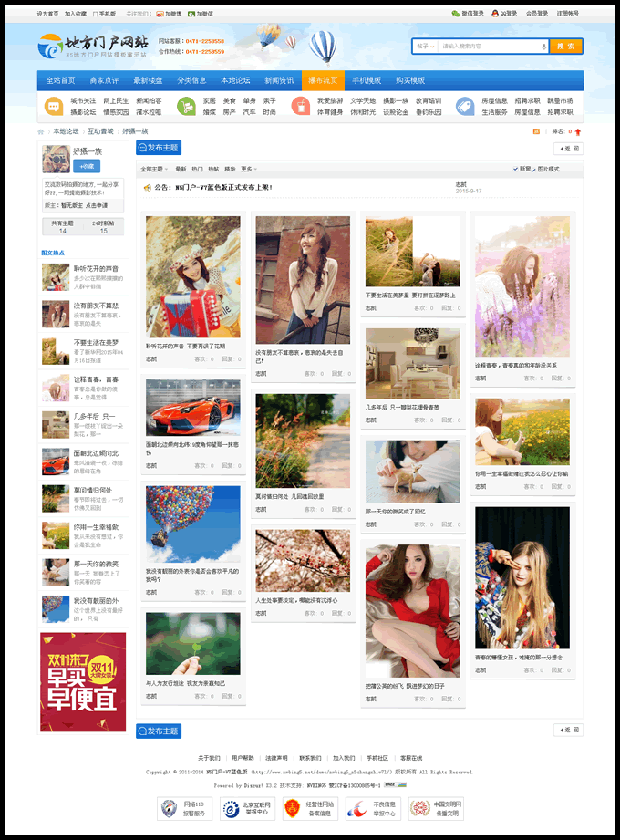The image size is (620, 840).
Task: Click the bottom 返回 button
Action: pos(568,730)
